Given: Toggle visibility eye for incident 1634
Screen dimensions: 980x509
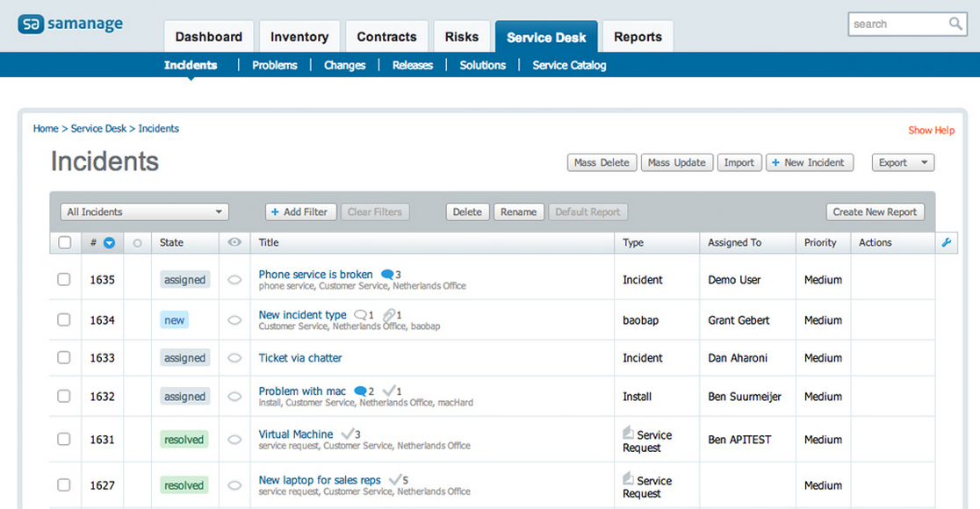Looking at the screenshot, I should [x=234, y=319].
